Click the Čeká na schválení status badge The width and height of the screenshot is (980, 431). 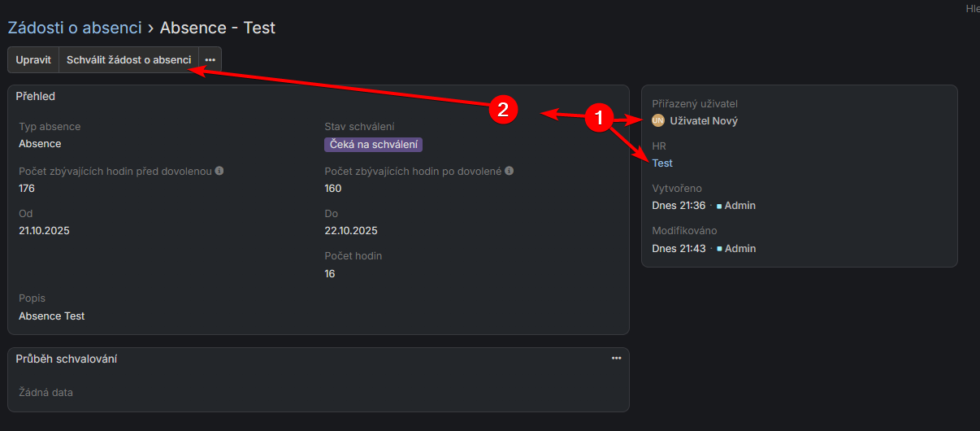[x=373, y=145]
